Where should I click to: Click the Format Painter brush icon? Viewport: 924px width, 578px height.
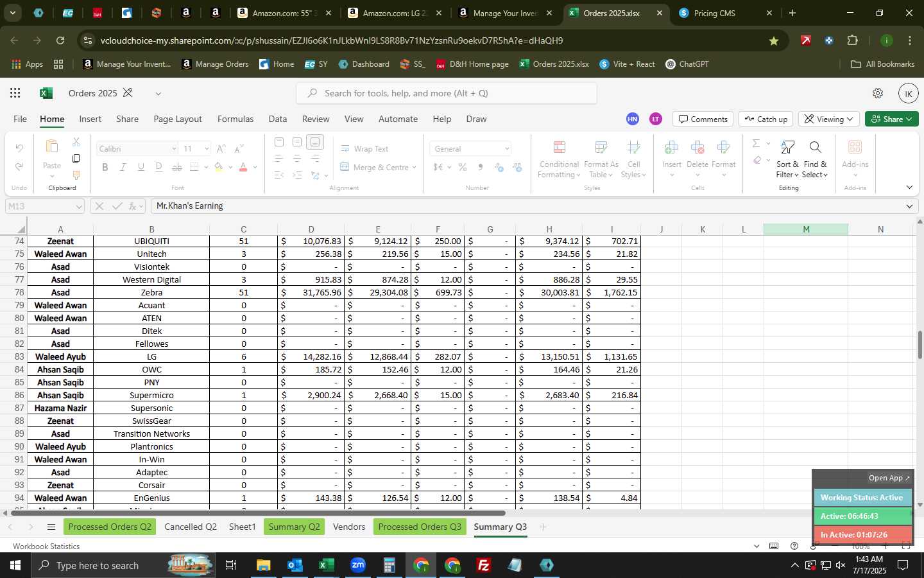coord(76,175)
